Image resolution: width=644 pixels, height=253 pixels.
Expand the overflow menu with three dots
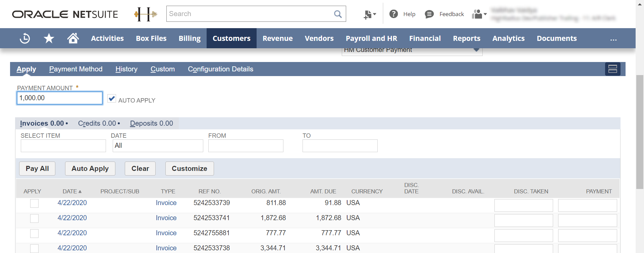(x=613, y=39)
